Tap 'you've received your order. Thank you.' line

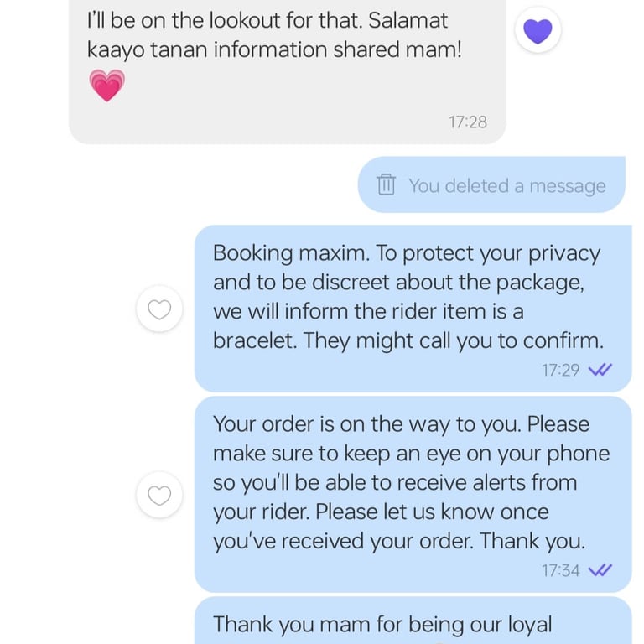click(398, 542)
